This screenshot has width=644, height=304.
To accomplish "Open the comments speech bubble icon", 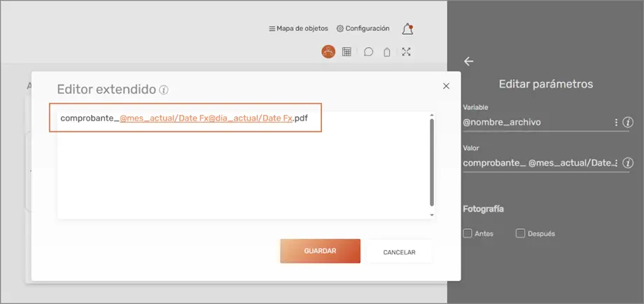I will click(x=368, y=52).
